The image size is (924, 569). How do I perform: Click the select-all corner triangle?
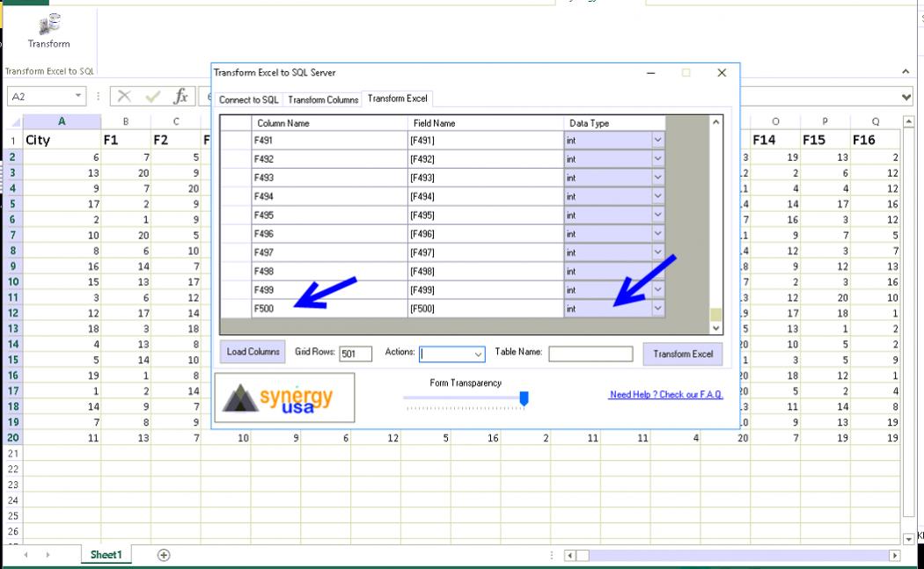coord(16,122)
